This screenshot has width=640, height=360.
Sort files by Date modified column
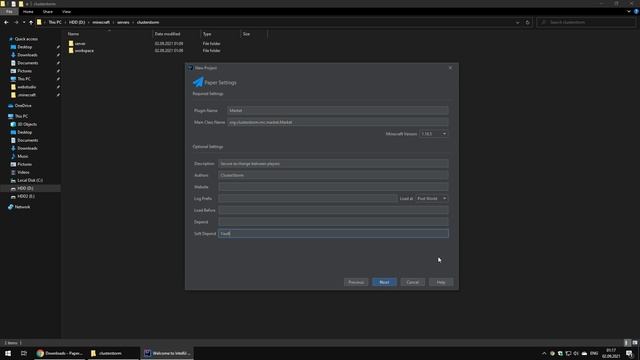[x=167, y=34]
